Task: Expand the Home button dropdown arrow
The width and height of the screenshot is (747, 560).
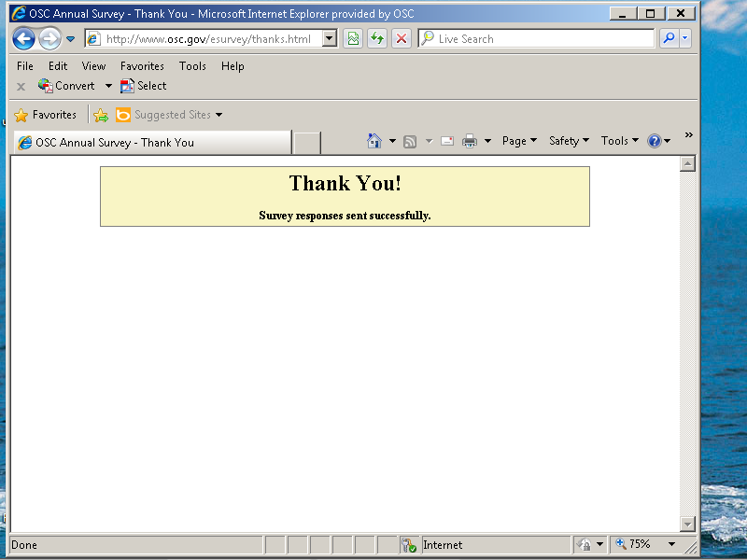Action: (392, 141)
